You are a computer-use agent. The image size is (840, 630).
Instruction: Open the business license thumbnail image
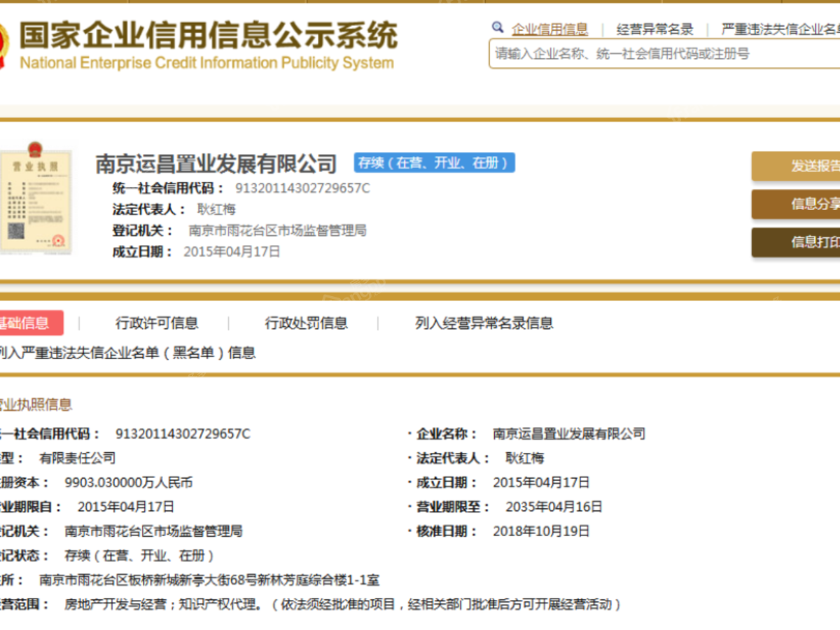click(34, 199)
